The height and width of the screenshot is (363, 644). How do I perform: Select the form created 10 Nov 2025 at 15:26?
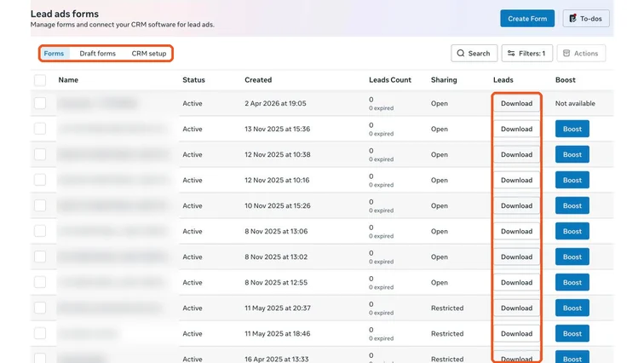(x=40, y=205)
